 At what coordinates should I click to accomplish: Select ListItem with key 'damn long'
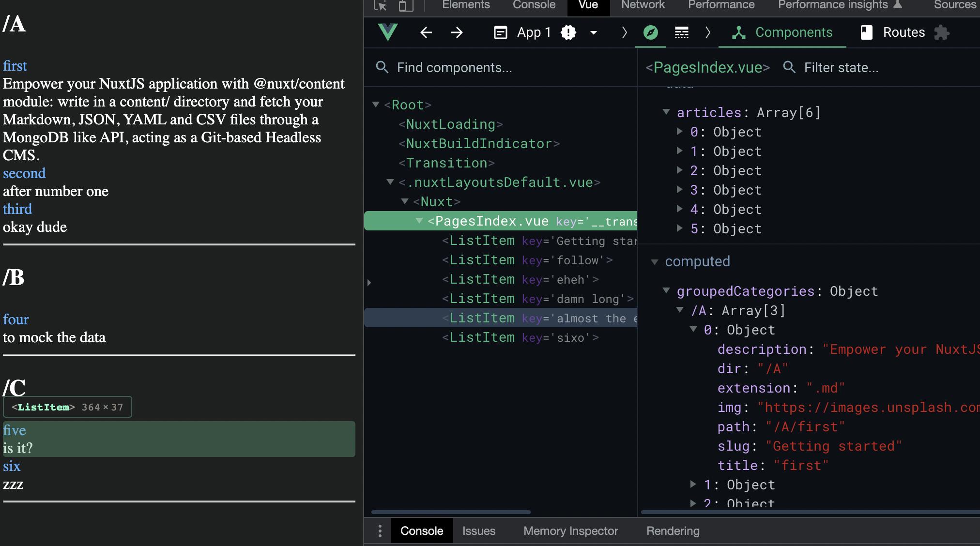[538, 299]
